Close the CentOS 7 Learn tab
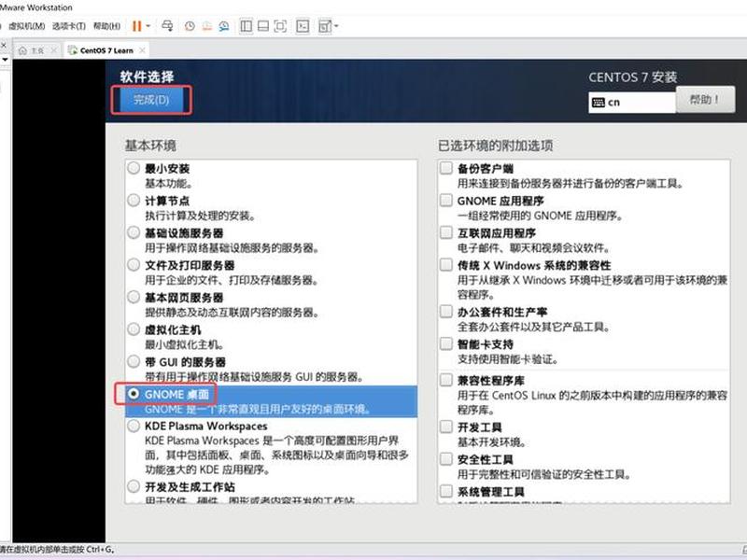The image size is (747, 560). (x=142, y=50)
